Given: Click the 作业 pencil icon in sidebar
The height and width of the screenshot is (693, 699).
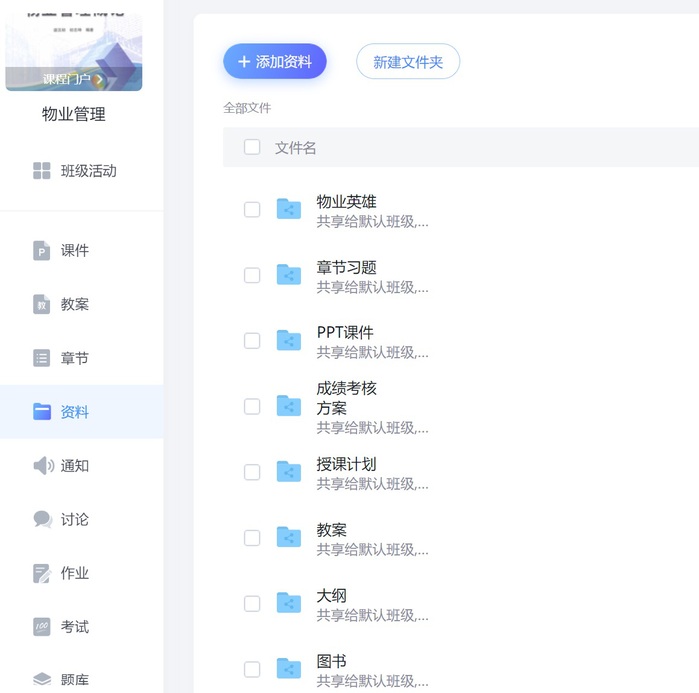Looking at the screenshot, I should 42,573.
